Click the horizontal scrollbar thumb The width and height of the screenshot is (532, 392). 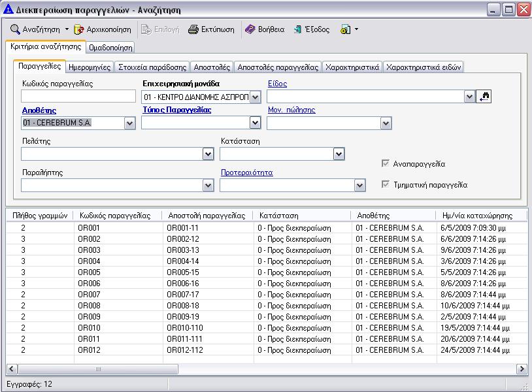(x=98, y=369)
